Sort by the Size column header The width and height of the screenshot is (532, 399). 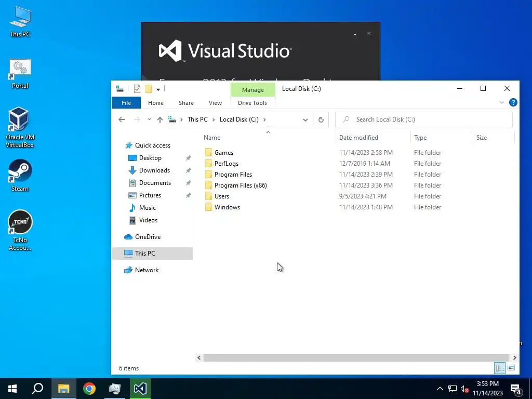click(482, 137)
